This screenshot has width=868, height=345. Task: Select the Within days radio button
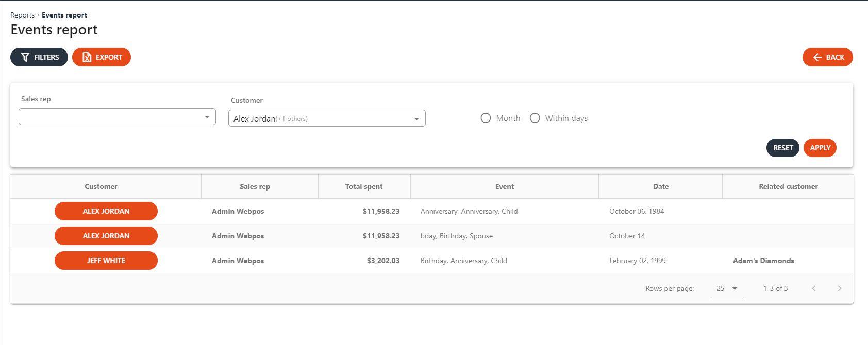(x=535, y=118)
